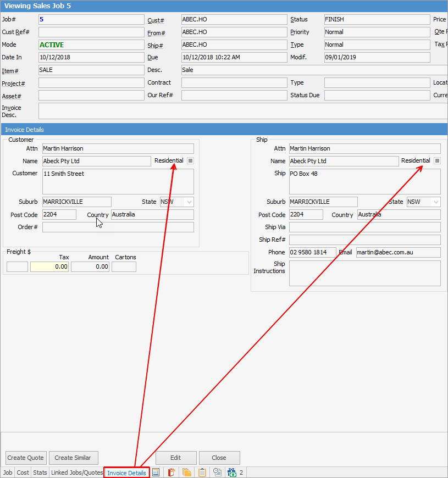Click the Ship Via input field
448x478 pixels.
pyautogui.click(x=365, y=227)
